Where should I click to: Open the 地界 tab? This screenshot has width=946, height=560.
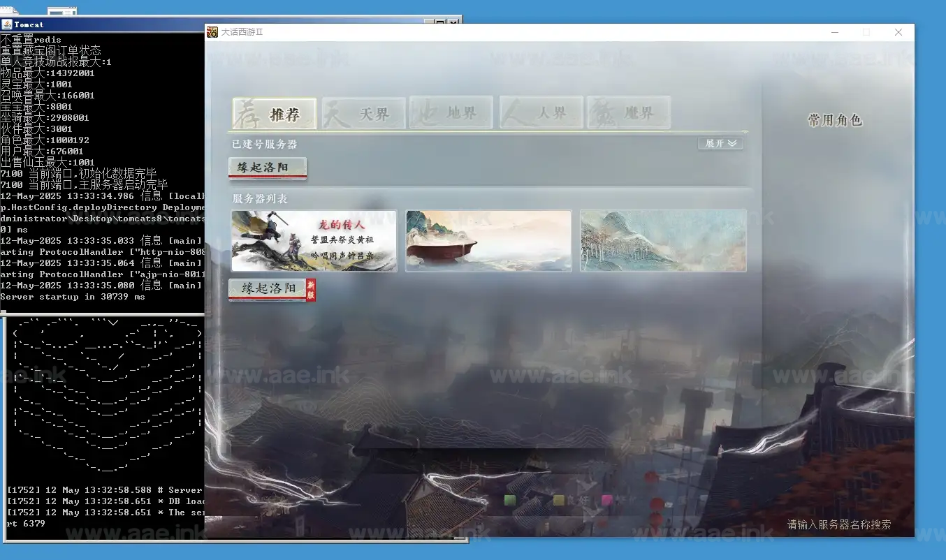click(451, 112)
